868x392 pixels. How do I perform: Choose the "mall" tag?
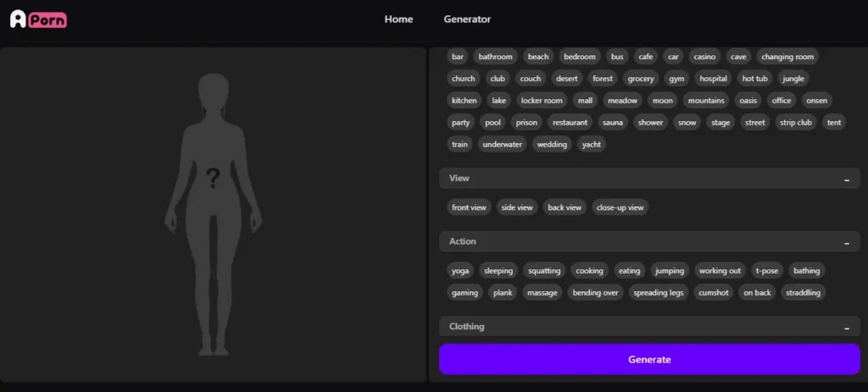click(585, 101)
